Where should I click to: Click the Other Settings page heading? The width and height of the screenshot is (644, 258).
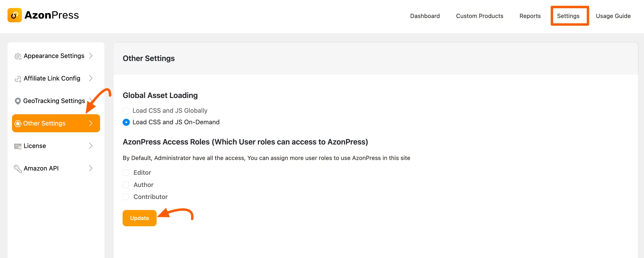point(149,58)
